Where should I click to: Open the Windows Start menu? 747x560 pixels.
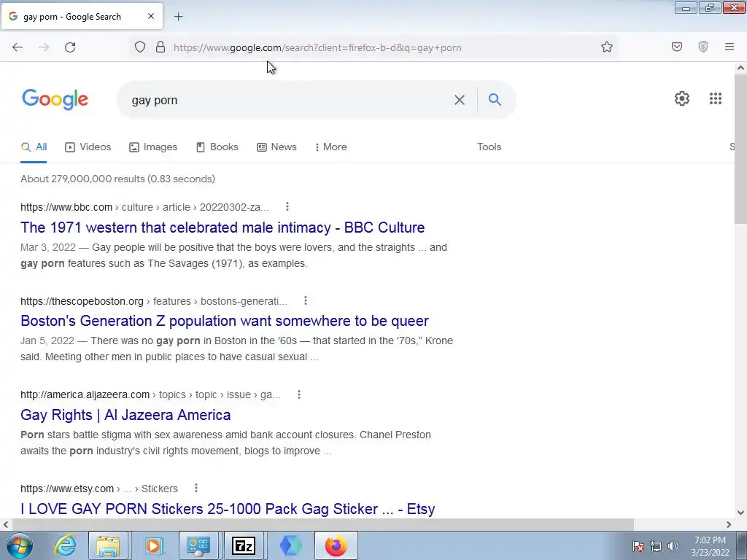20,546
